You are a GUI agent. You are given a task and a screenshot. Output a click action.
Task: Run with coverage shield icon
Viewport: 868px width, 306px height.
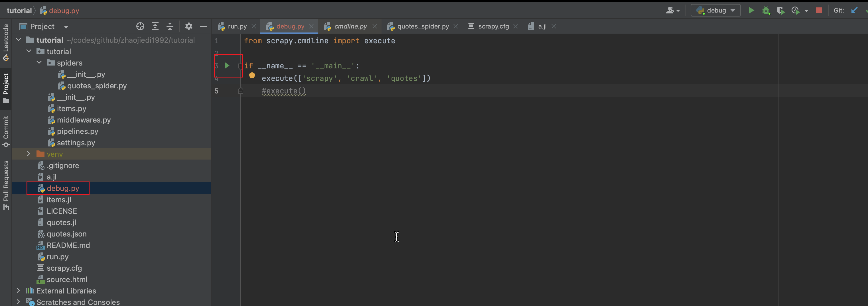click(780, 11)
